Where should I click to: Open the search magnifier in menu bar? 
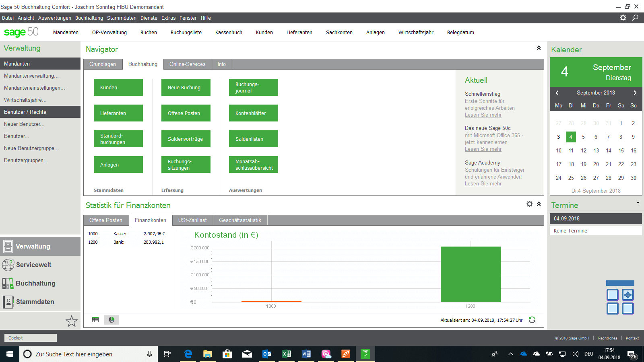pyautogui.click(x=635, y=18)
